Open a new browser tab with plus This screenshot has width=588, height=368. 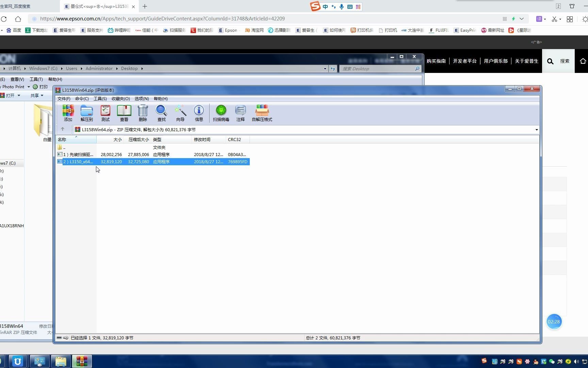click(145, 6)
